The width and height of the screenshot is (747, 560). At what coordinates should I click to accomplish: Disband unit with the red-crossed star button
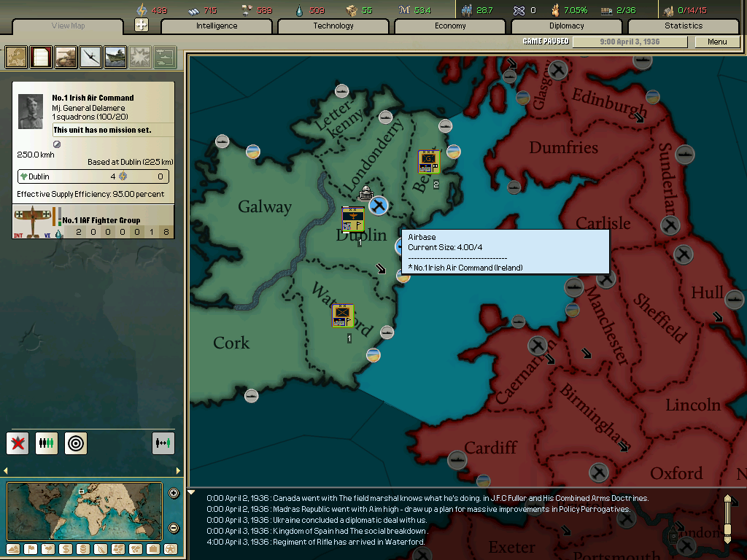tap(18, 443)
